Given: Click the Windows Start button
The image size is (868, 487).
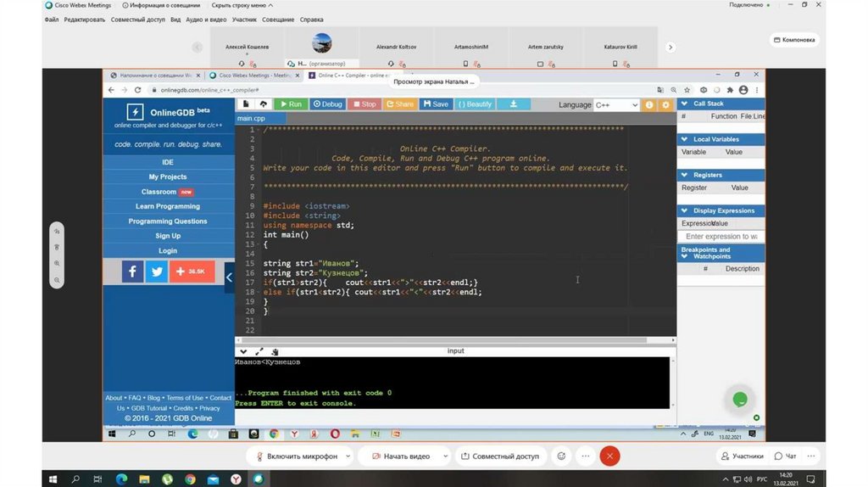Looking at the screenshot, I should (x=53, y=479).
